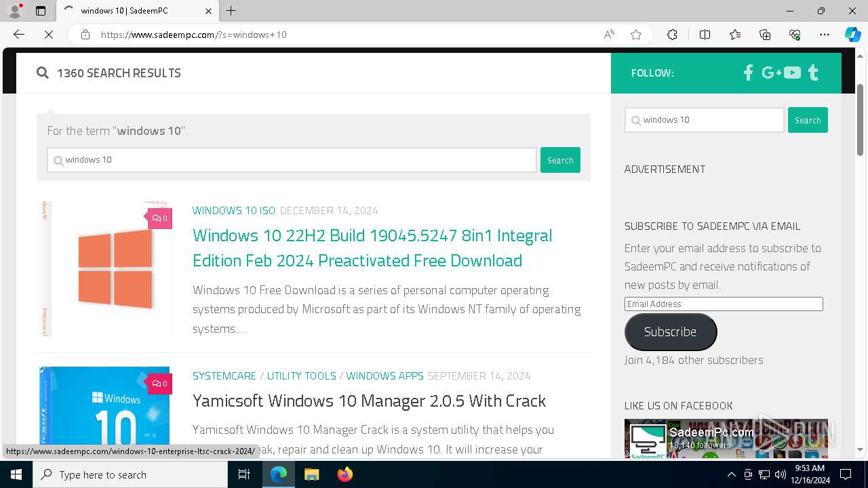The height and width of the screenshot is (488, 868).
Task: Open volume control in tray
Action: point(781,474)
